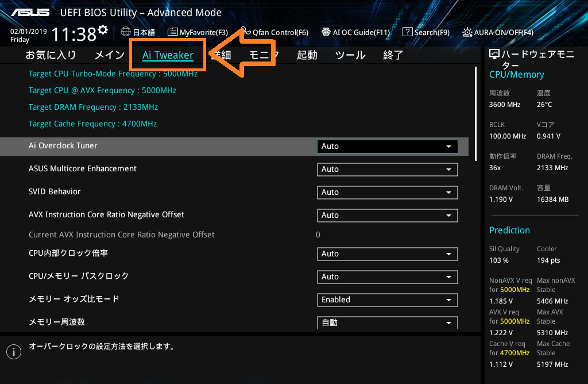Open Search(F9)

pos(426,32)
